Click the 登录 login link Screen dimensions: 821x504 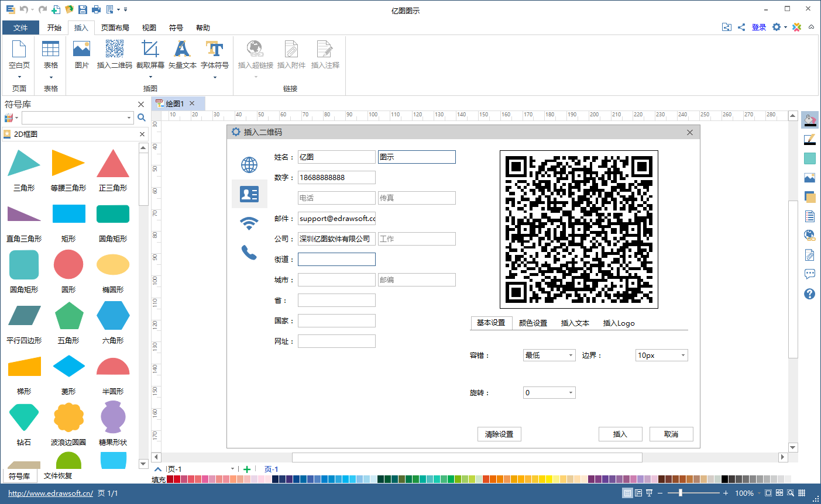759,27
